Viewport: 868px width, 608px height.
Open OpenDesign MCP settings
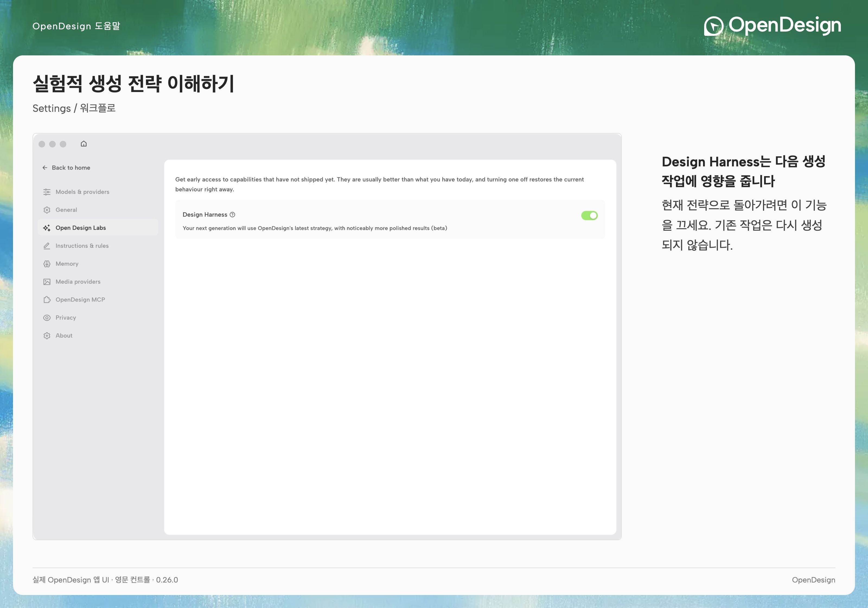pyautogui.click(x=98, y=300)
